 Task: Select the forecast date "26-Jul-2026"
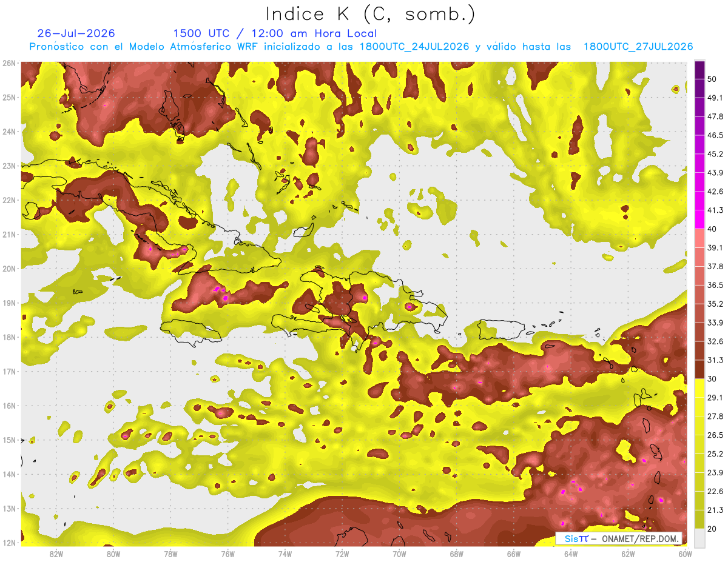click(x=76, y=33)
